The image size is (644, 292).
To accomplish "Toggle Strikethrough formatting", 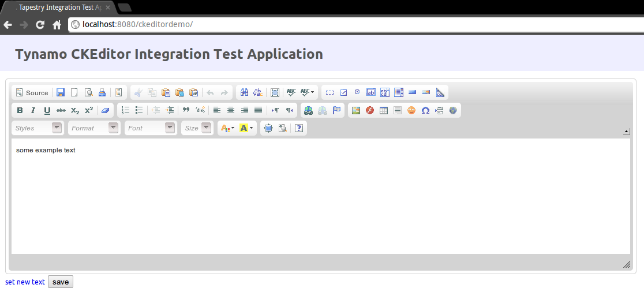I will [x=61, y=110].
